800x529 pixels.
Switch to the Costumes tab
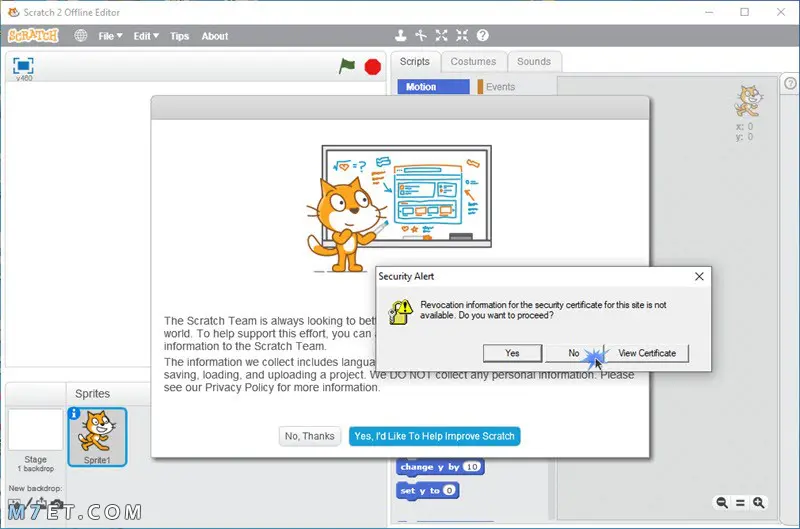[x=473, y=62]
